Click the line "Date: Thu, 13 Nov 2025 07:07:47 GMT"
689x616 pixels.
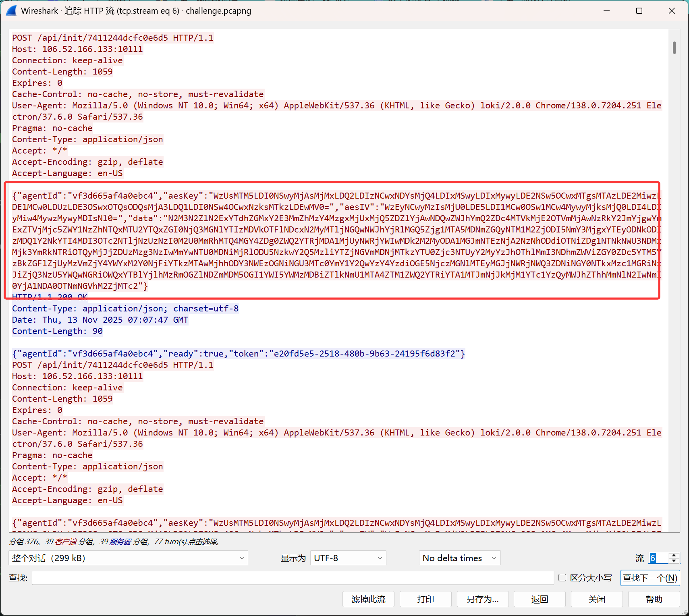click(100, 320)
